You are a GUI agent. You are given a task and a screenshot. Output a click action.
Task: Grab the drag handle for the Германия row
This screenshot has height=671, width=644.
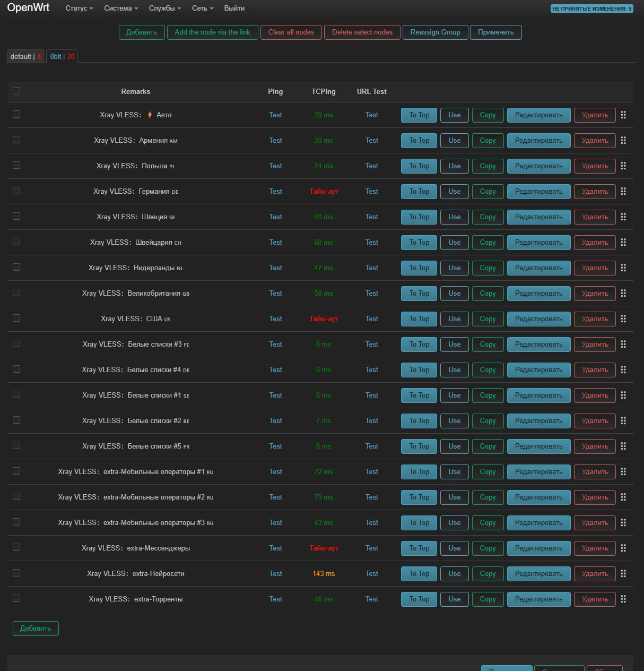click(623, 191)
